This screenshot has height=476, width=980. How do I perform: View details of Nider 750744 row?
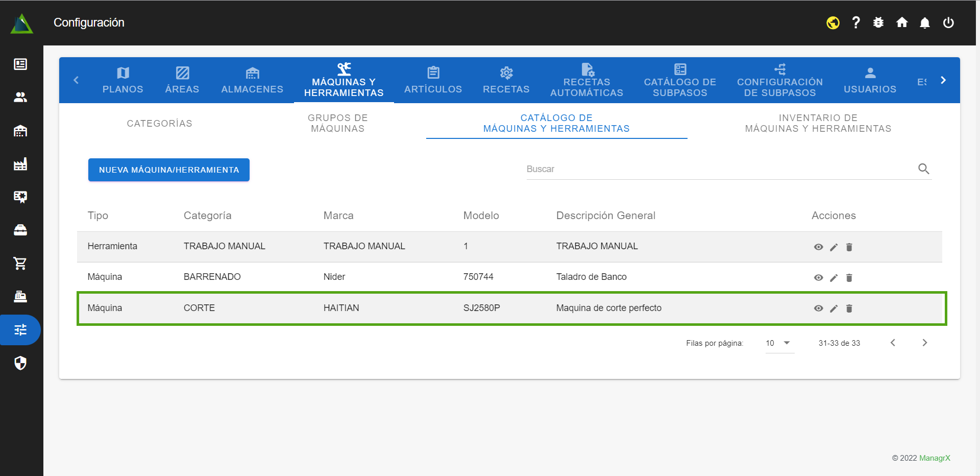819,278
